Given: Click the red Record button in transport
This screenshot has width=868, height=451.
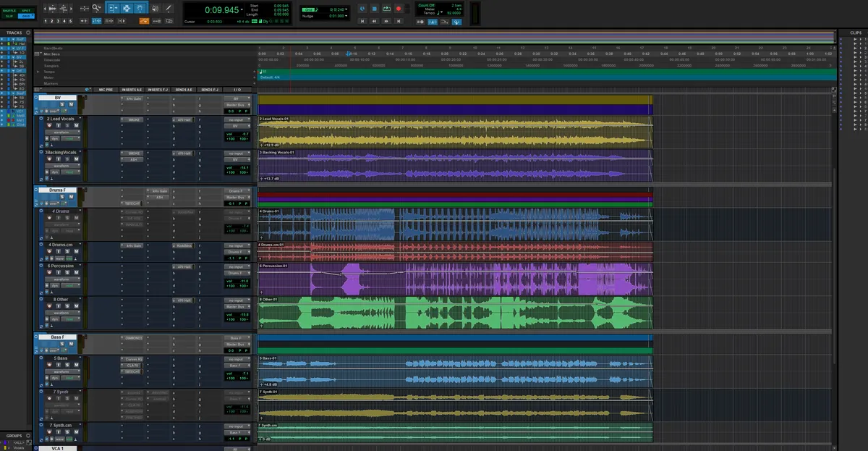Looking at the screenshot, I should (x=399, y=9).
